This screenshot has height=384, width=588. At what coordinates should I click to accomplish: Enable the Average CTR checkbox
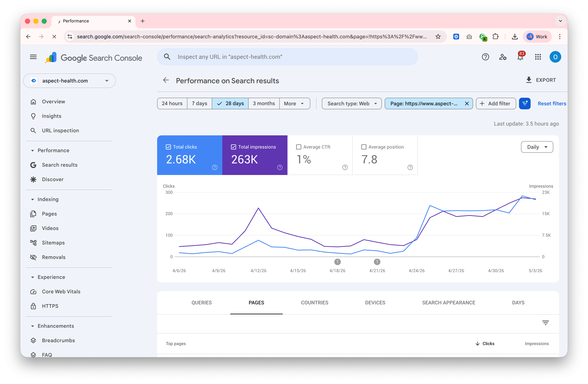click(x=299, y=147)
